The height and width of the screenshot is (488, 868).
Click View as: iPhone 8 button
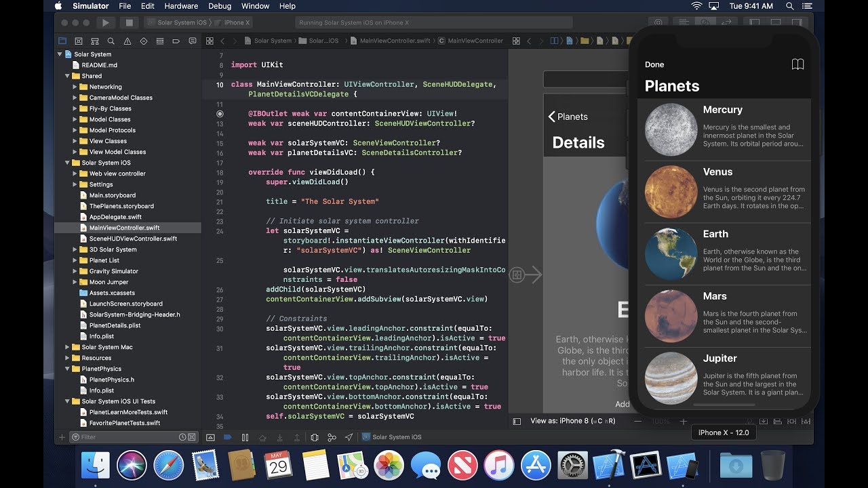573,421
